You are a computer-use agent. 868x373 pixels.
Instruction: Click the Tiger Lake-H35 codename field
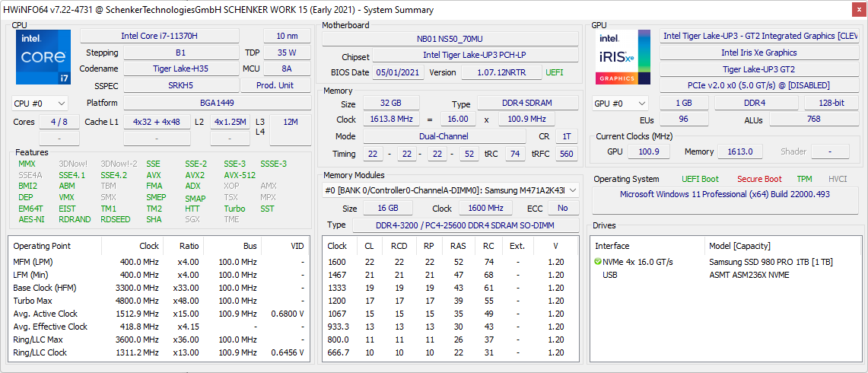(182, 69)
